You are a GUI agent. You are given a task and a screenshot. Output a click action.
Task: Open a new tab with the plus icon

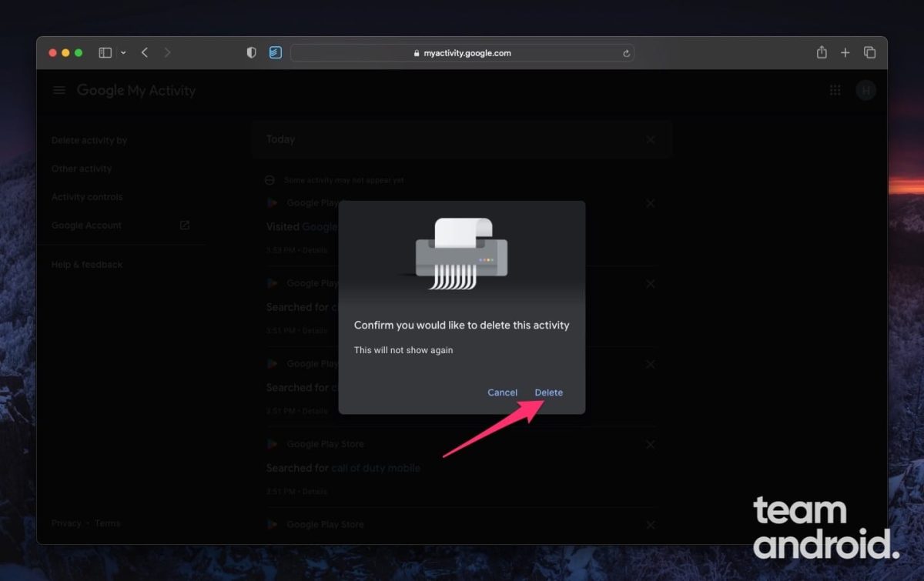(x=845, y=52)
